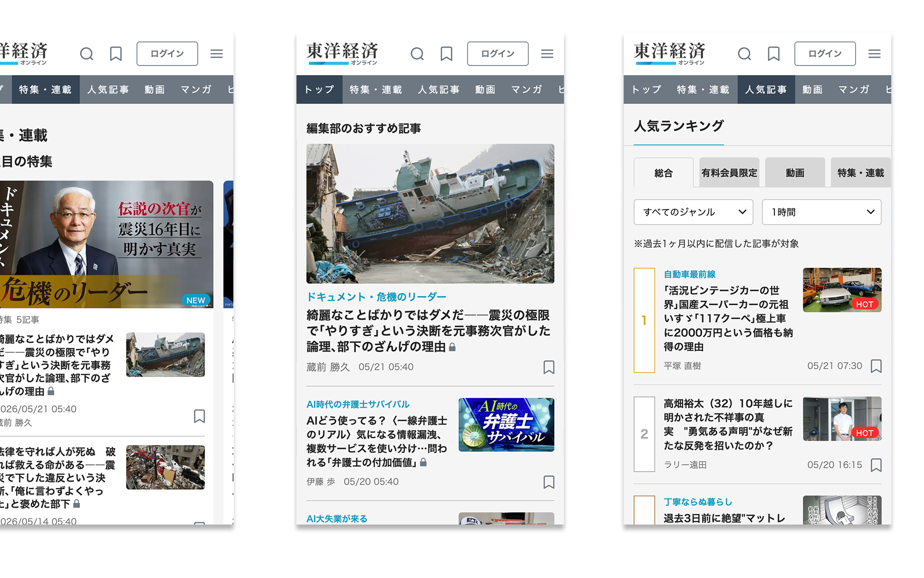The image size is (924, 578).
Task: Bookmark the rank 1 活況ビンテージカー article
Action: pos(876,366)
